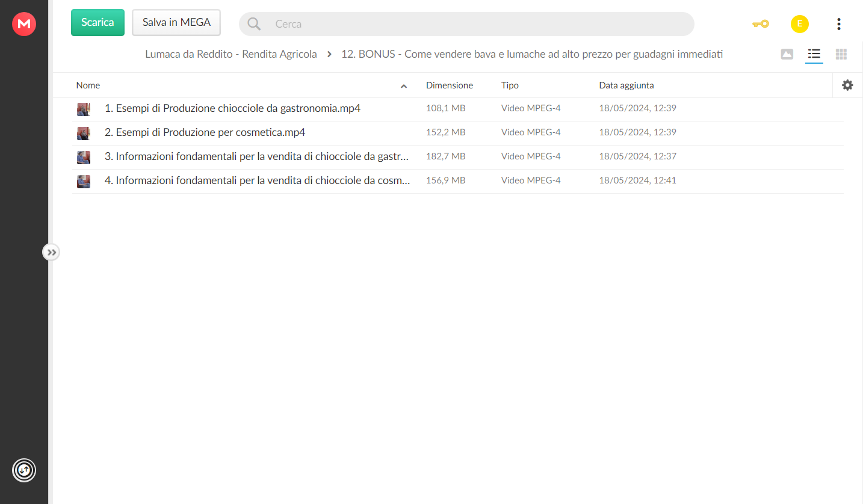Image resolution: width=863 pixels, height=504 pixels.
Task: Click the Salva in MEGA button
Action: tap(176, 22)
